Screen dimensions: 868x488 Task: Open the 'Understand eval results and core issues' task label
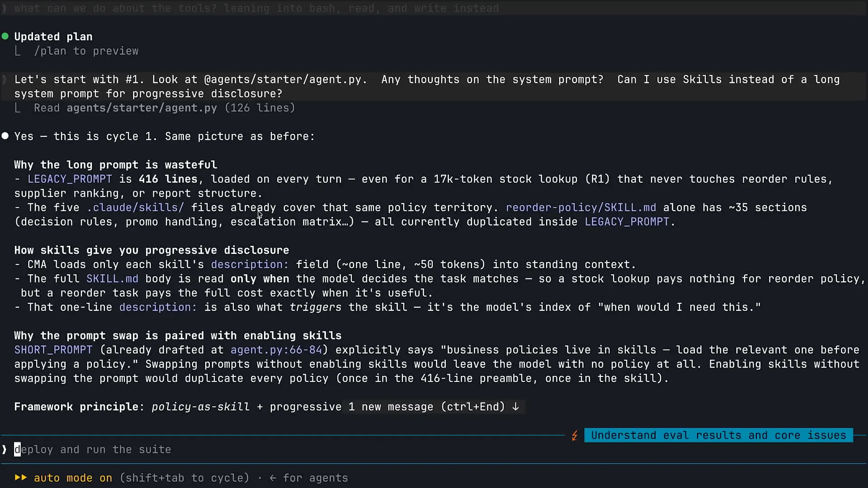click(718, 435)
